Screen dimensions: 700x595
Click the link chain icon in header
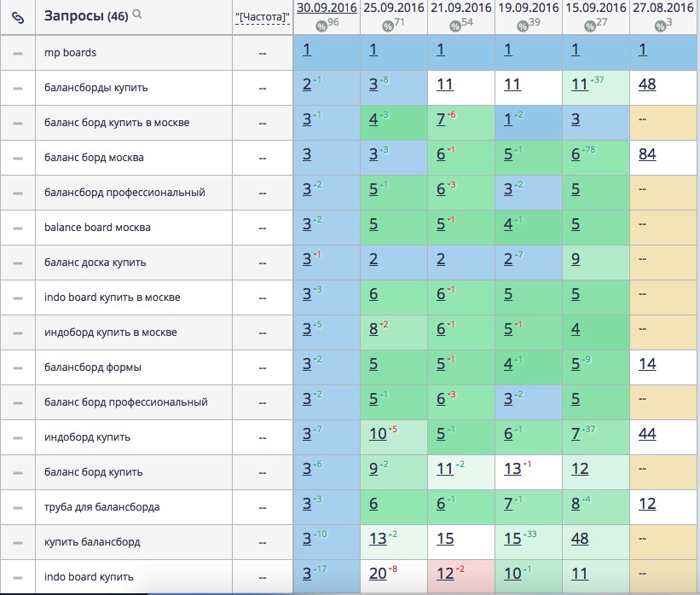17,17
